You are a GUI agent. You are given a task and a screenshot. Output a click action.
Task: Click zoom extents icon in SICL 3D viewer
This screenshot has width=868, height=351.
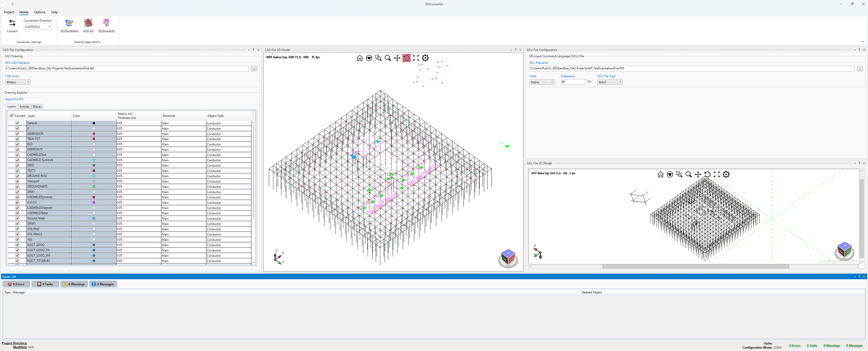click(717, 174)
